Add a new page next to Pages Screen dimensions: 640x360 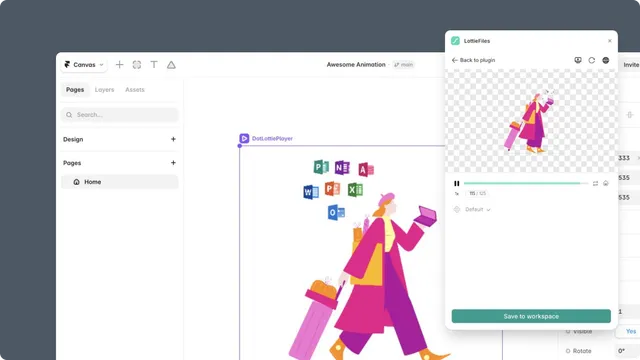click(173, 163)
